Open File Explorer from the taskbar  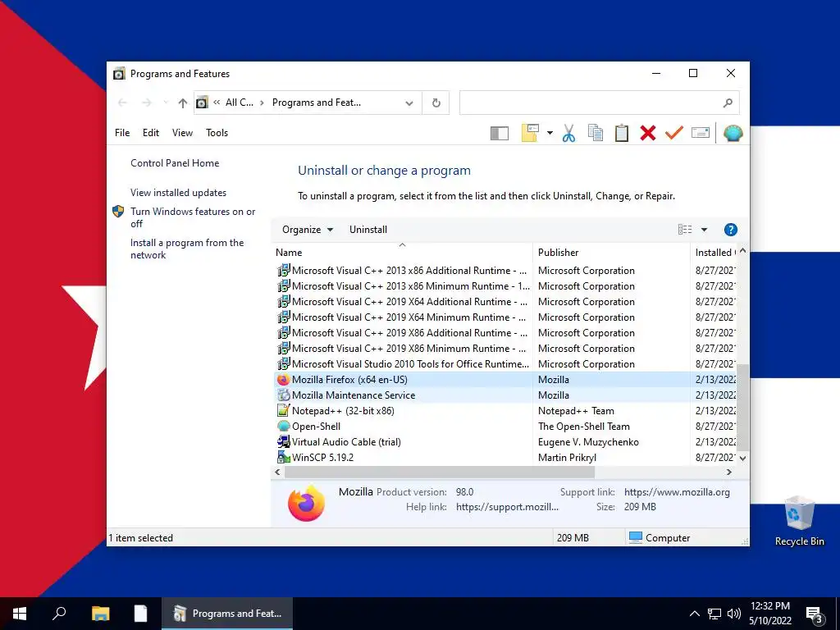100,614
